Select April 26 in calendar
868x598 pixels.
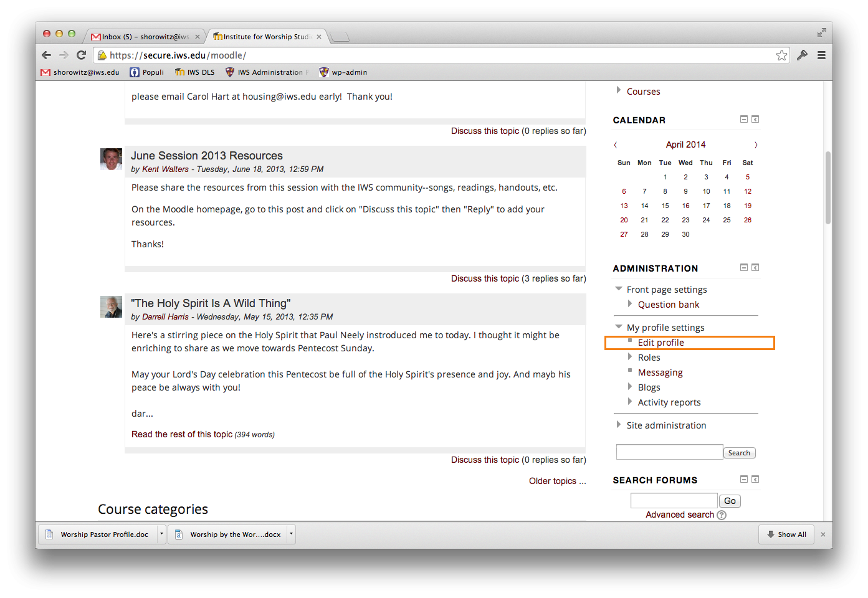point(747,220)
